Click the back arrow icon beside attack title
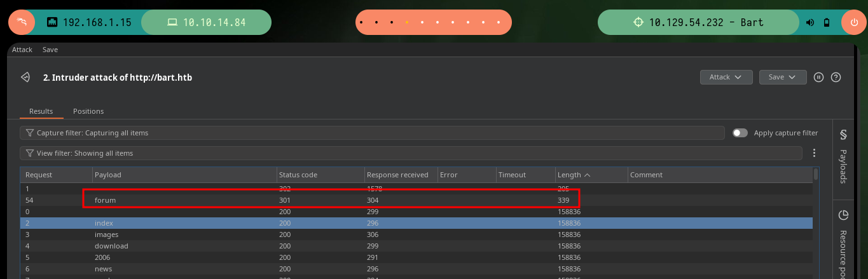This screenshot has height=279, width=868. (25, 78)
